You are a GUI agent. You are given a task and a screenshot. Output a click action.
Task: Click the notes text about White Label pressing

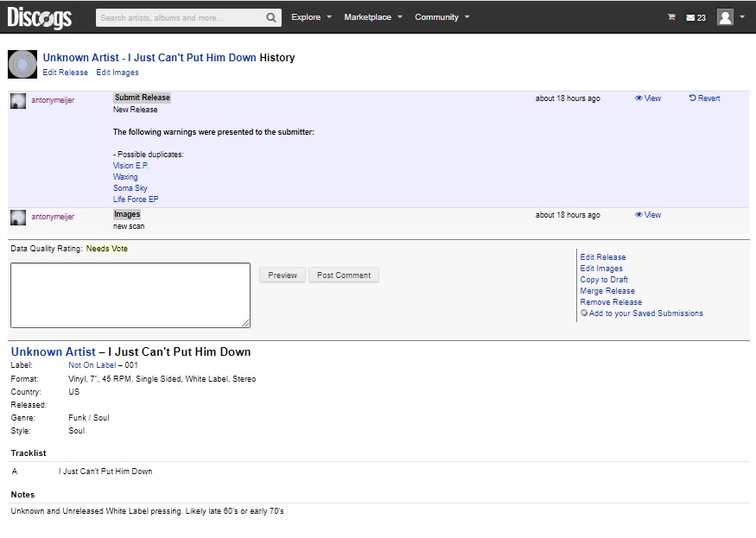[147, 511]
